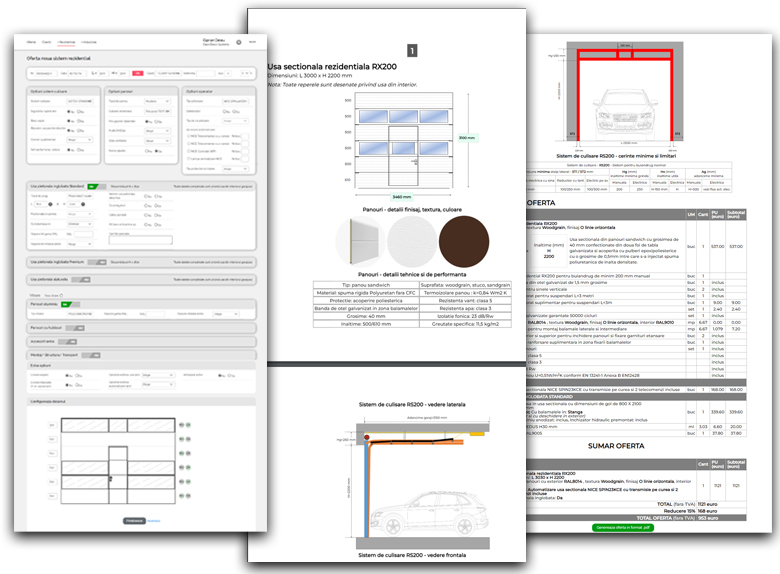
Task: Click 'Rezistenta vant: clasa 5' cell
Action: [465, 300]
